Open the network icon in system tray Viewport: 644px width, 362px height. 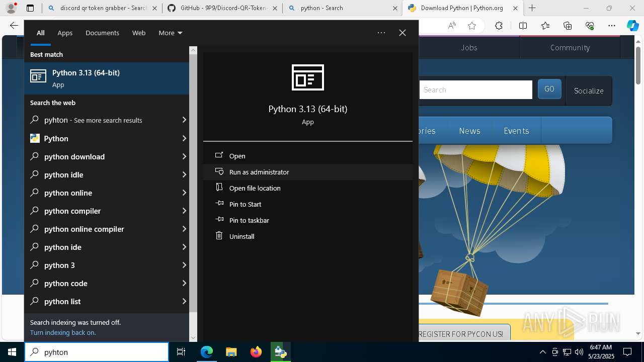tap(567, 352)
